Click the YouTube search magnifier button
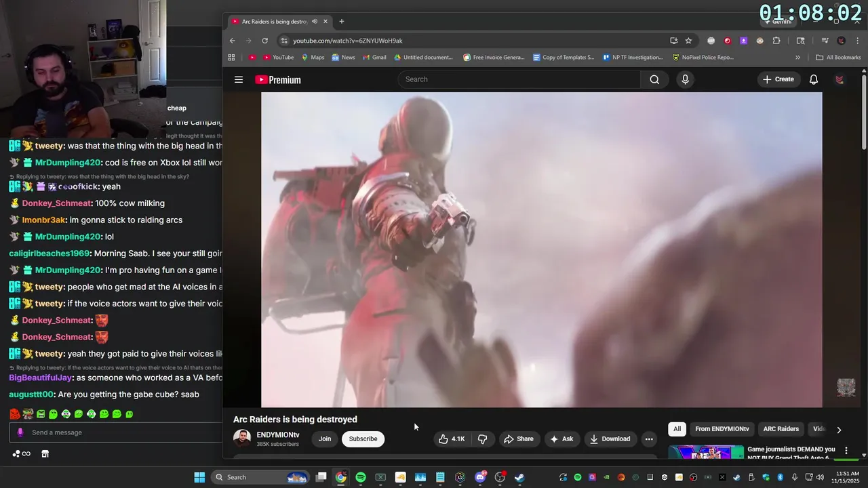Viewport: 868px width, 488px height. tap(654, 79)
